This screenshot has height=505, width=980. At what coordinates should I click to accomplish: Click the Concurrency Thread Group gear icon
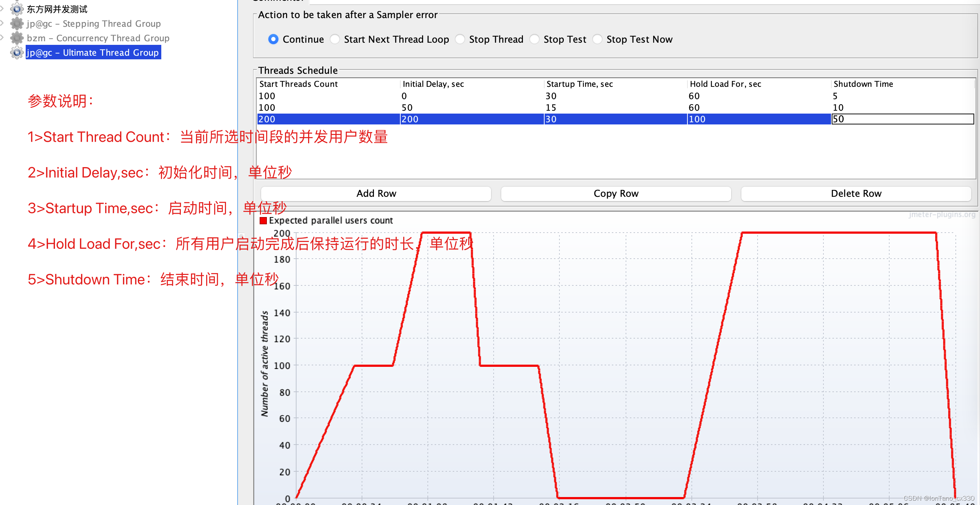(x=16, y=38)
